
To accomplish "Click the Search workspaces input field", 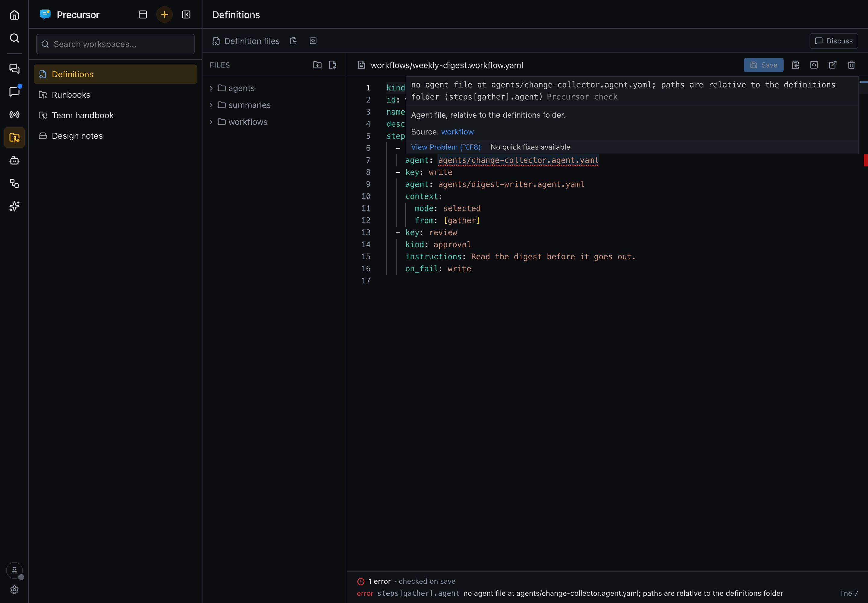I will 115,44.
